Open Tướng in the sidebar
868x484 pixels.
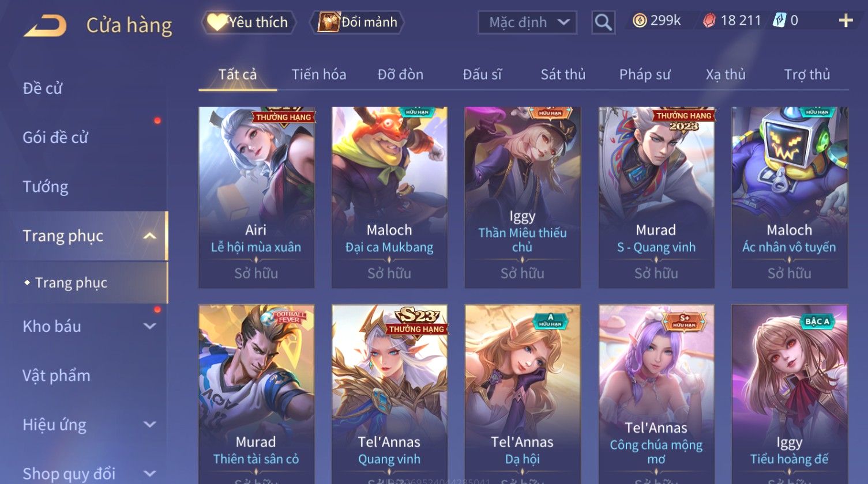point(46,187)
